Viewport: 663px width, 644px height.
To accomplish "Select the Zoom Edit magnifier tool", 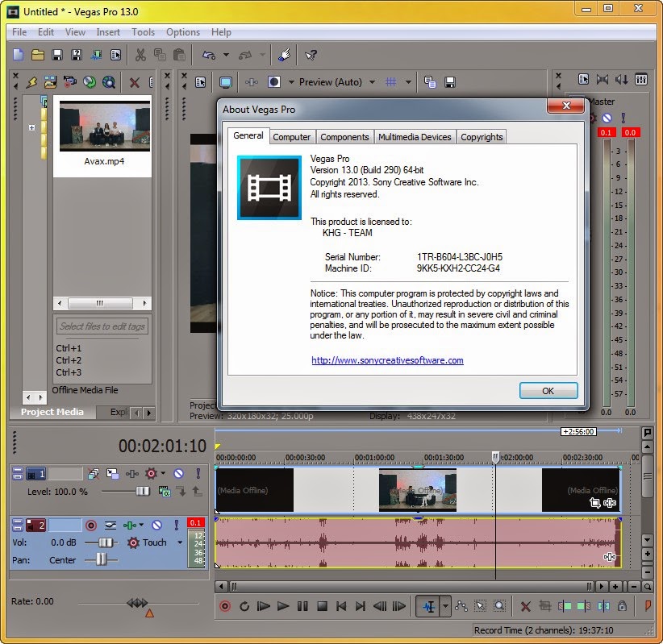I will tap(499, 606).
